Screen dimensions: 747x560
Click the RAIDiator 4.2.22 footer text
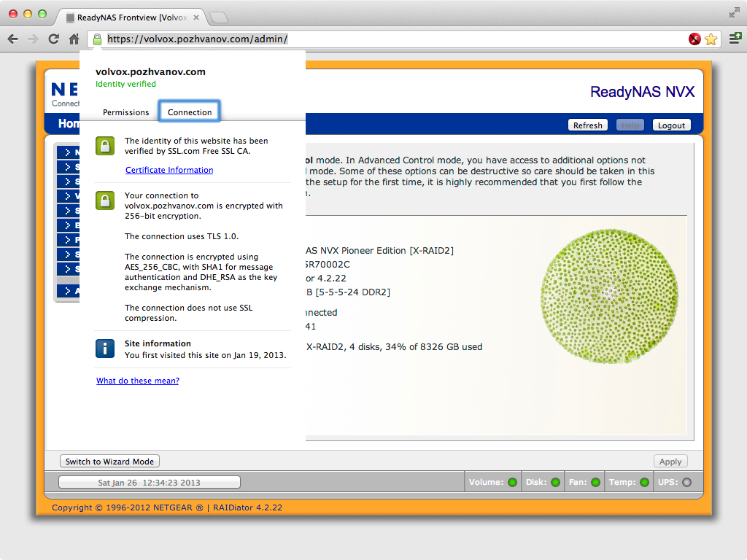(x=247, y=507)
